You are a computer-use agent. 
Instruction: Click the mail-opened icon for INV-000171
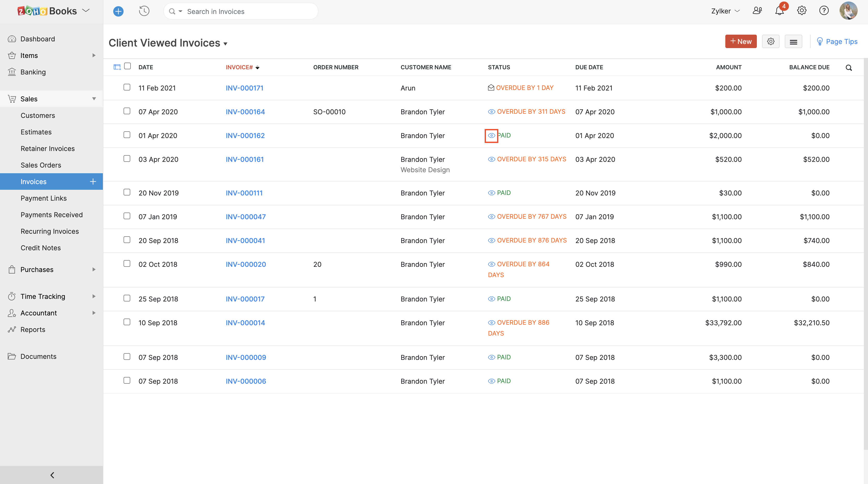[x=491, y=88]
